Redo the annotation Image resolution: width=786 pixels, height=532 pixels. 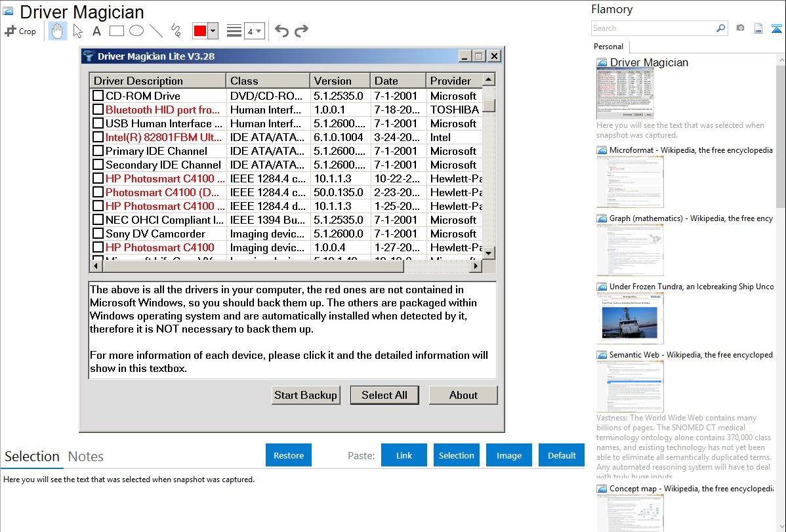(x=301, y=31)
